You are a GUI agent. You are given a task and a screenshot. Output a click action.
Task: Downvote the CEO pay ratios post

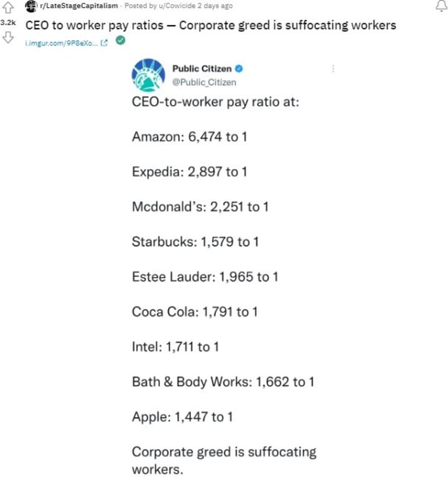8,37
